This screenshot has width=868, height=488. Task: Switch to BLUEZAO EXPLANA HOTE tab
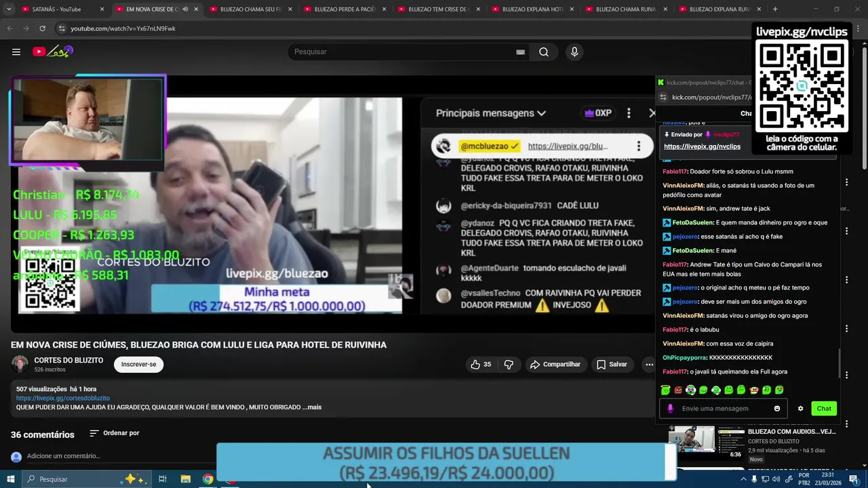pos(532,9)
